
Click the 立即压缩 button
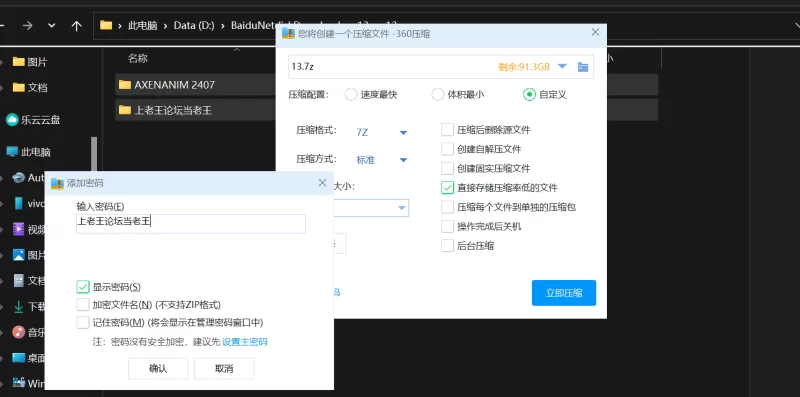pos(564,293)
